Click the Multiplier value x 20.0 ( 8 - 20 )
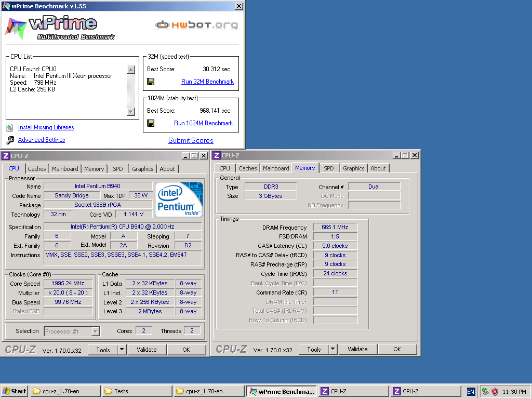This screenshot has height=399, width=532. coord(68,292)
